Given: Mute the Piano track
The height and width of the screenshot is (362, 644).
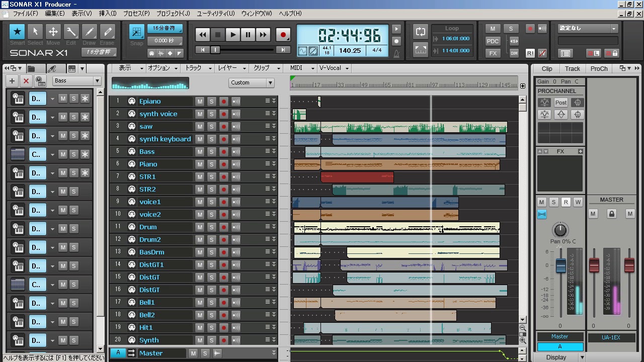Looking at the screenshot, I should pos(200,164).
